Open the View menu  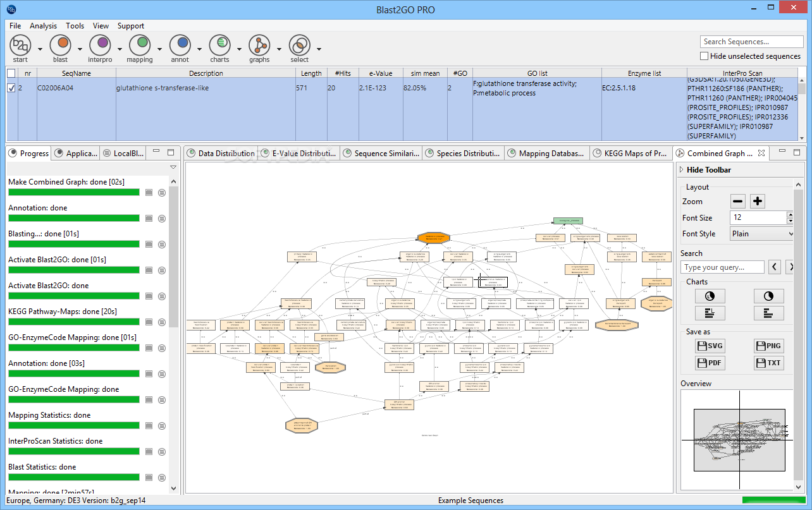[101, 26]
